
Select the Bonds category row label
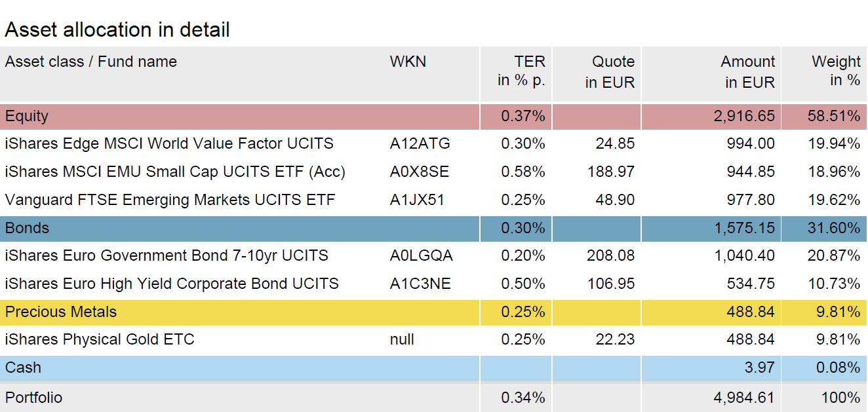[x=27, y=229]
